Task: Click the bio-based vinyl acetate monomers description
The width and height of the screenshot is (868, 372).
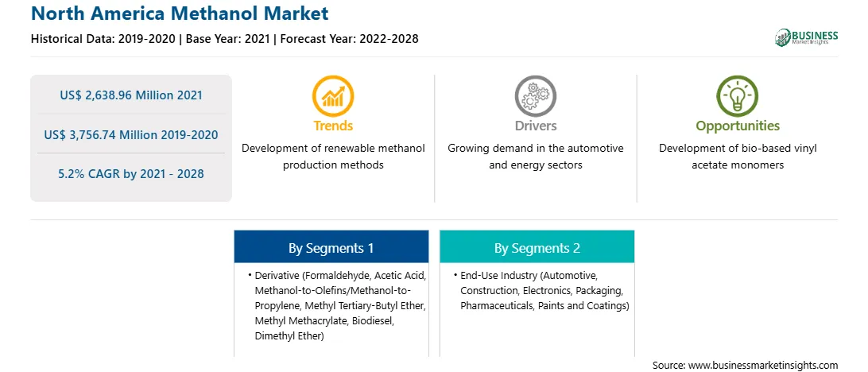Action: pos(738,157)
